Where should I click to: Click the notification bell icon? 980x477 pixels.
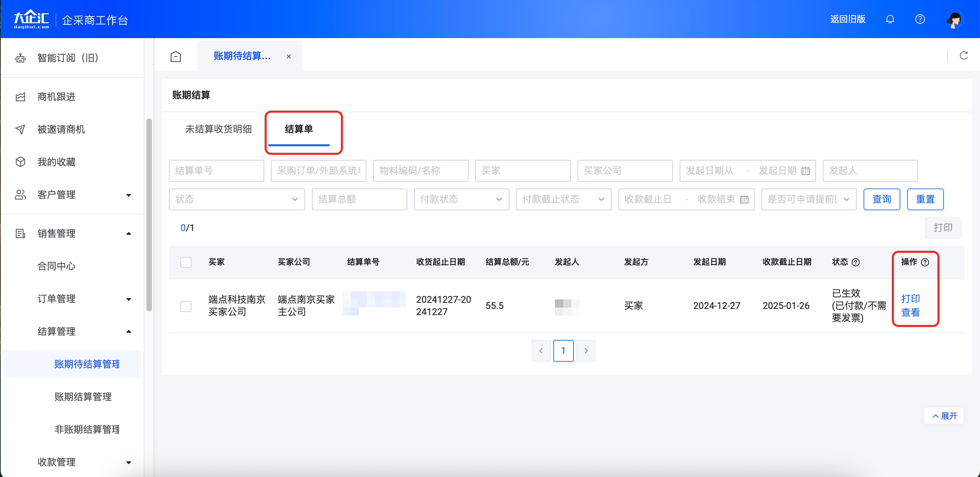click(889, 19)
